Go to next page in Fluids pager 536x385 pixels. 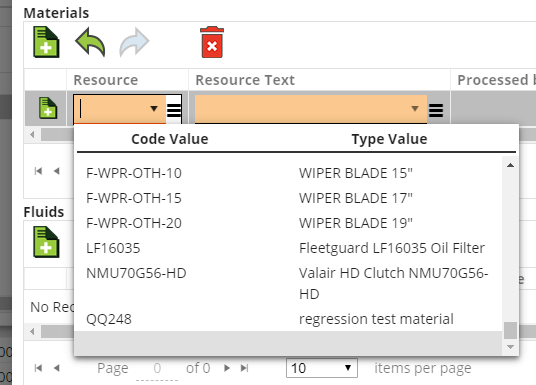[x=227, y=368]
